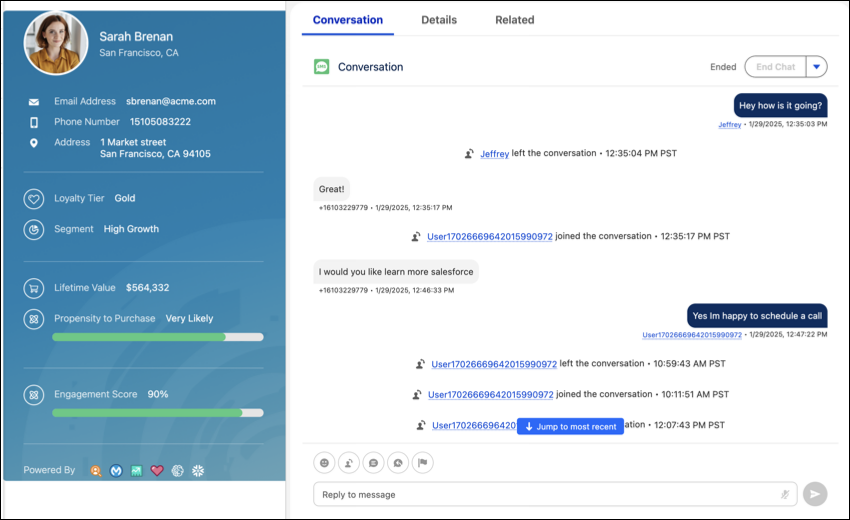Click the Engagement Score icon
Viewport: 850px width, 520px height.
click(34, 395)
